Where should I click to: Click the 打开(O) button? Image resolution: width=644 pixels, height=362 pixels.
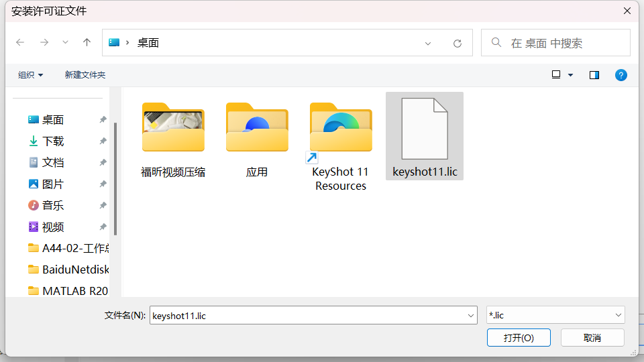519,338
